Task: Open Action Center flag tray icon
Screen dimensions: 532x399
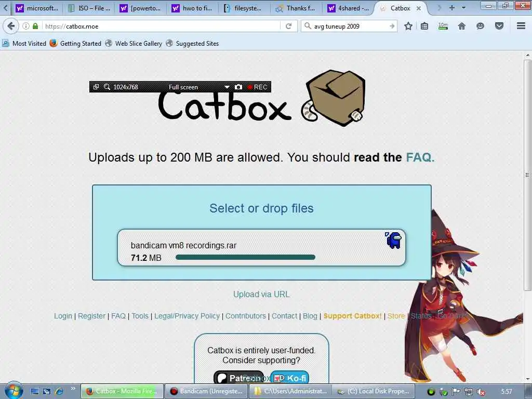Action: 456,392
